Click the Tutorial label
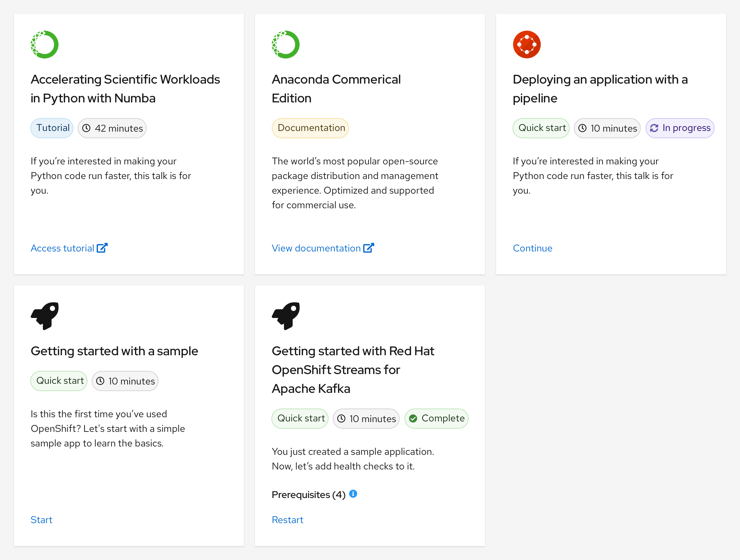This screenshot has height=560, width=740. [x=52, y=128]
